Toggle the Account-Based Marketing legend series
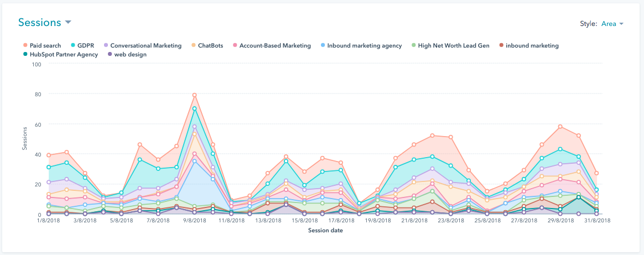This screenshot has height=255, width=644. [271, 45]
